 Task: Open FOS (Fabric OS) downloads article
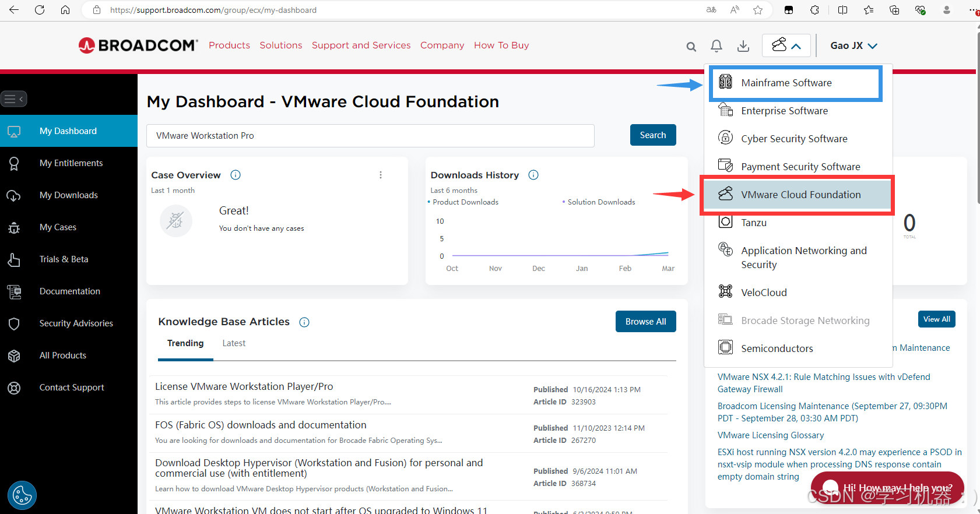pyautogui.click(x=261, y=425)
